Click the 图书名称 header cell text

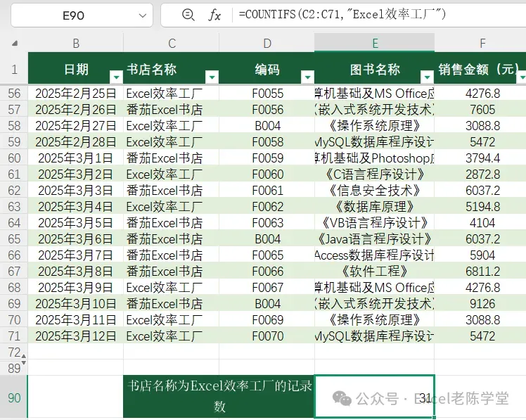(x=375, y=70)
